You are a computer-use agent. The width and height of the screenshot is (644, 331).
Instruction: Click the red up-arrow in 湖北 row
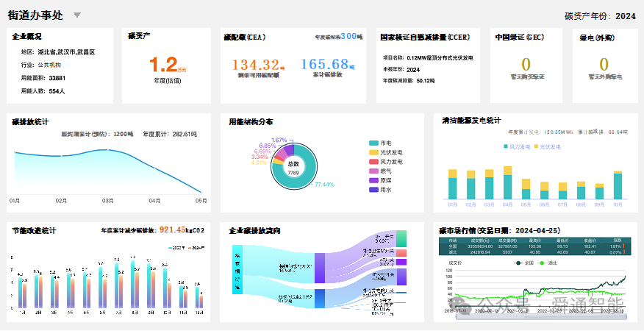coord(623,252)
